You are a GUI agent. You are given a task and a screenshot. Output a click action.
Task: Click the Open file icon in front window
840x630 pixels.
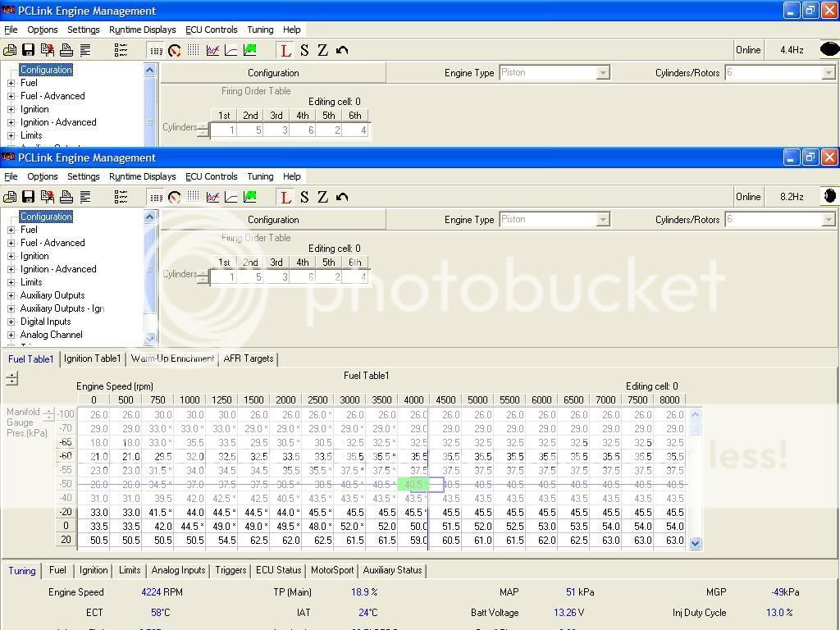(10, 197)
